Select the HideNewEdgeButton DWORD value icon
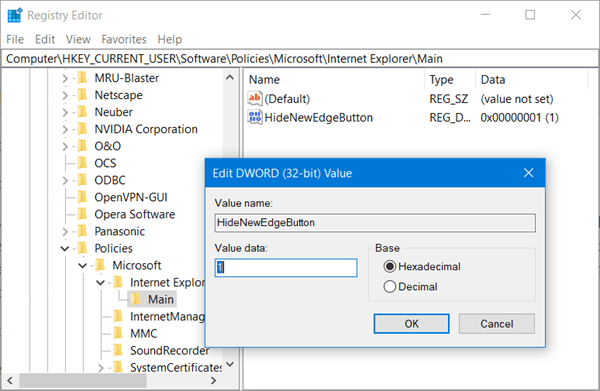The height and width of the screenshot is (391, 600). (x=255, y=117)
